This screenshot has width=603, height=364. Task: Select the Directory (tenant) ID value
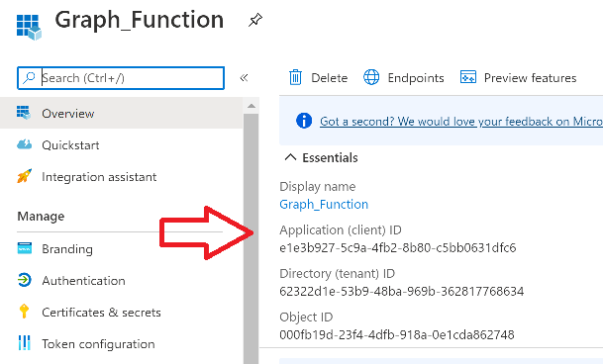(401, 291)
